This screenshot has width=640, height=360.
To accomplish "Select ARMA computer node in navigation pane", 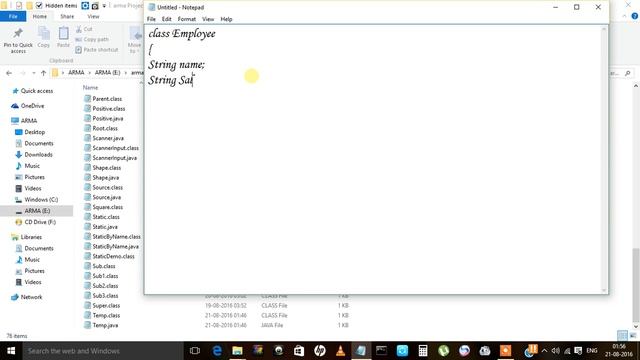I will click(x=29, y=121).
